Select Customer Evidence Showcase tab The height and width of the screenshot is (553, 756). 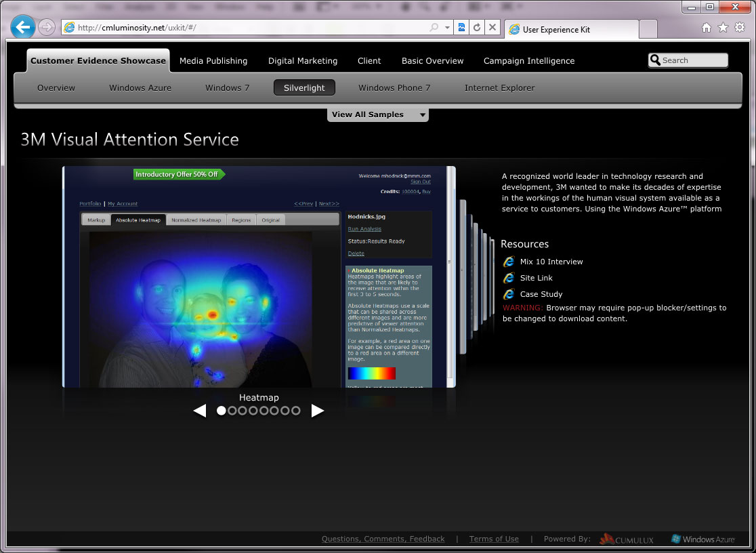click(x=98, y=61)
